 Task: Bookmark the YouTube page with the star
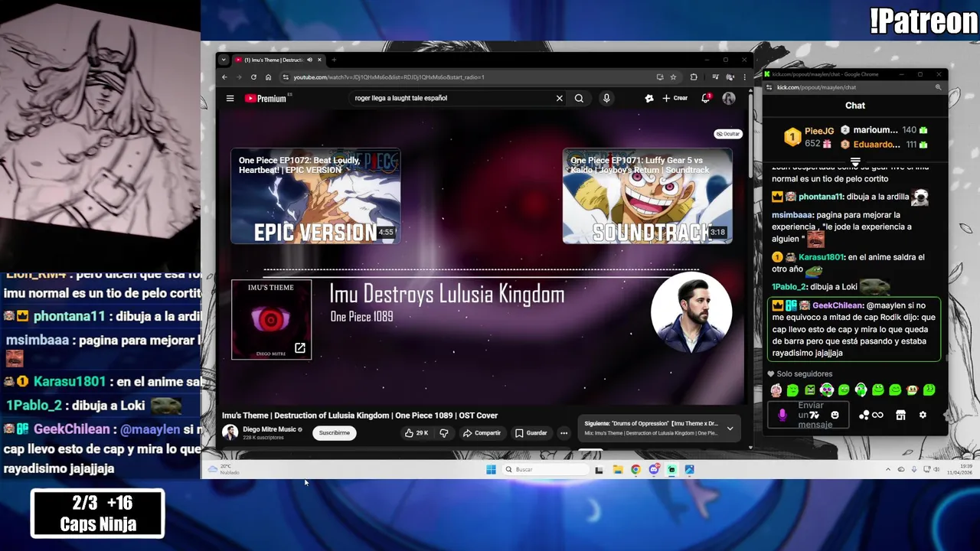click(x=673, y=77)
